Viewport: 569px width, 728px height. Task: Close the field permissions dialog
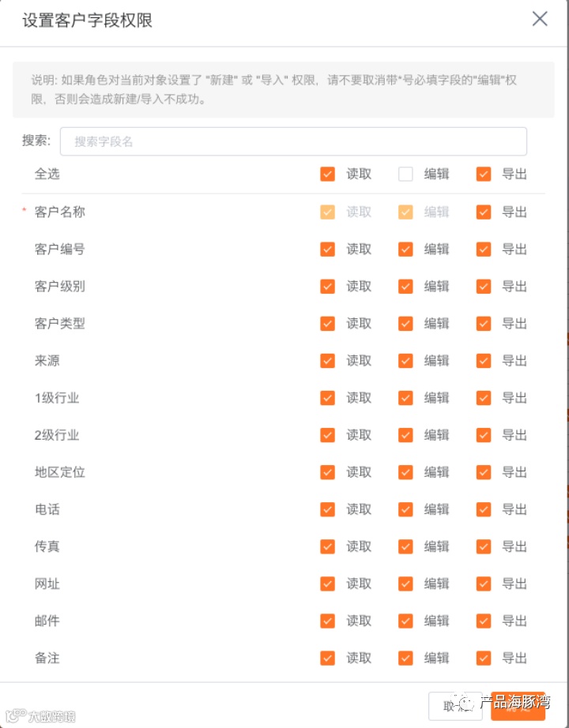[x=540, y=19]
